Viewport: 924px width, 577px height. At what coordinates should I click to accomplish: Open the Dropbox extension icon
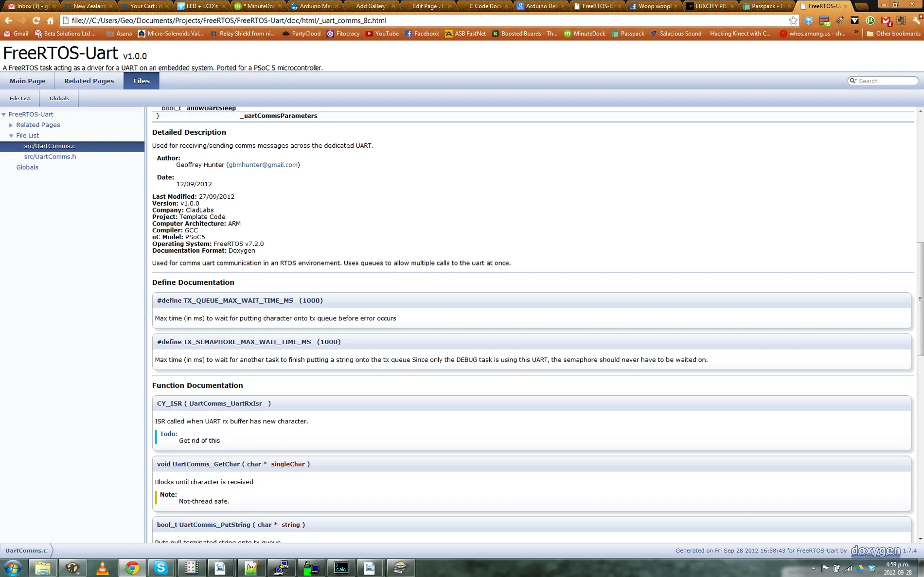click(x=809, y=20)
